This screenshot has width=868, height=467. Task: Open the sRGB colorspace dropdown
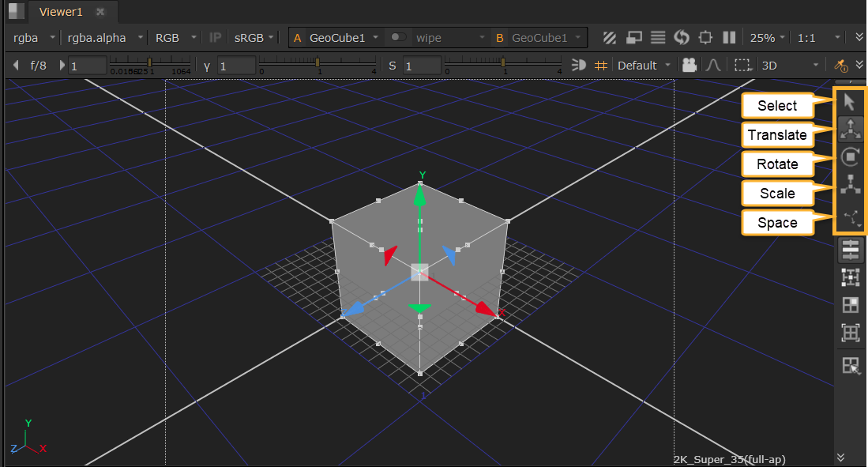[254, 37]
